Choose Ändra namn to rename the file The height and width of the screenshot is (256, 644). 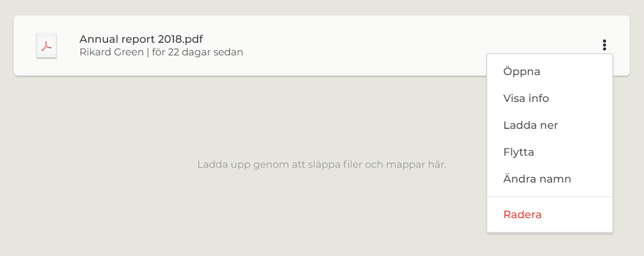click(x=537, y=179)
